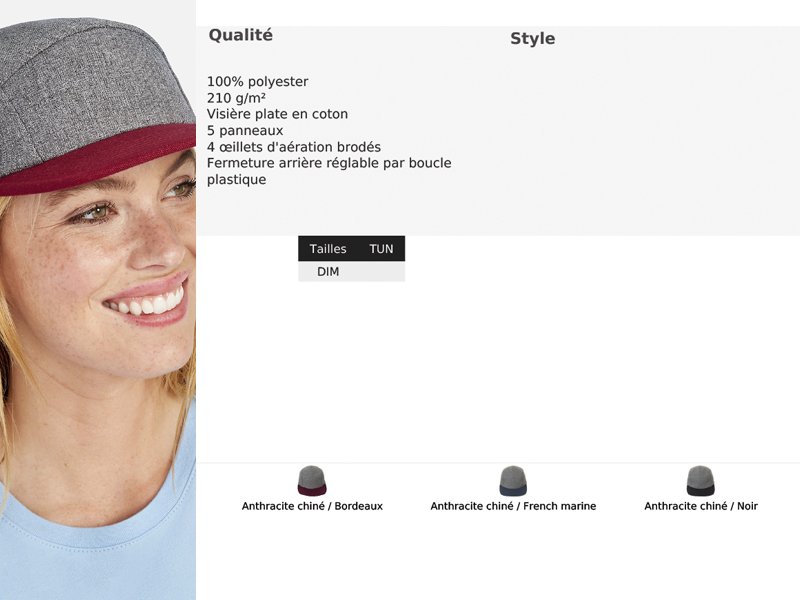Click the bordeaux visor in the photo
Image resolution: width=800 pixels, height=600 pixels.
click(x=97, y=159)
